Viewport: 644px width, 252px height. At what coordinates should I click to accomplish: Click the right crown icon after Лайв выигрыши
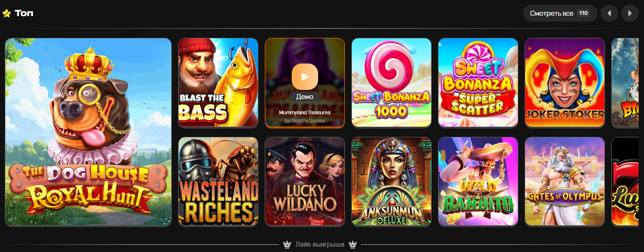(352, 245)
